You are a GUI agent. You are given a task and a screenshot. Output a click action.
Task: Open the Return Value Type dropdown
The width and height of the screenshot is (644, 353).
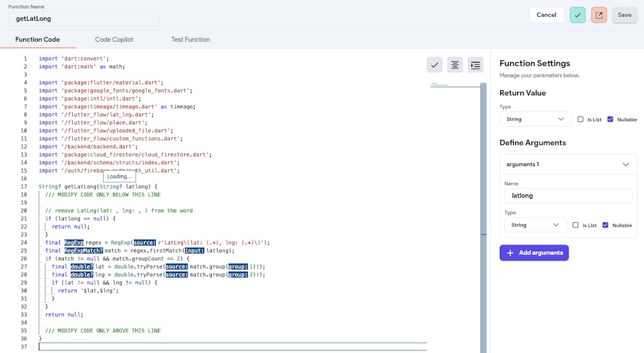[535, 119]
